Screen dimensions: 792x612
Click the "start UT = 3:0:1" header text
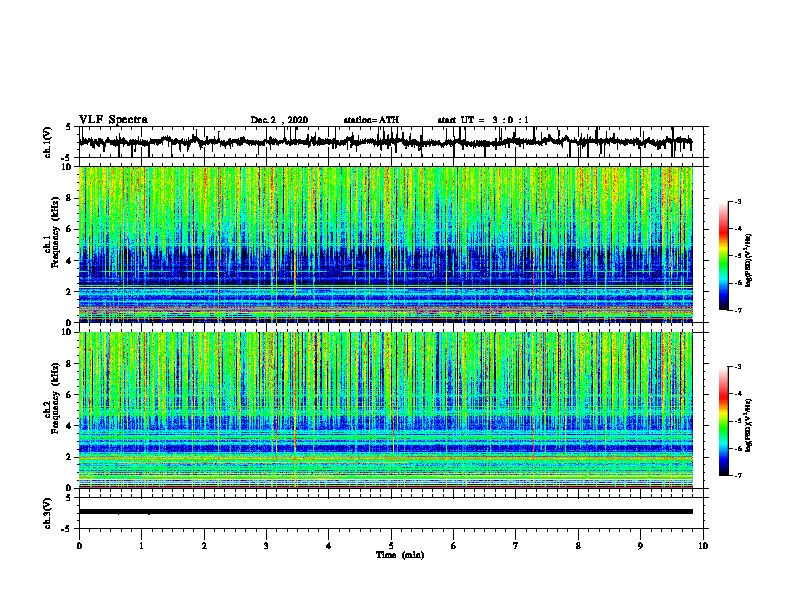point(483,120)
